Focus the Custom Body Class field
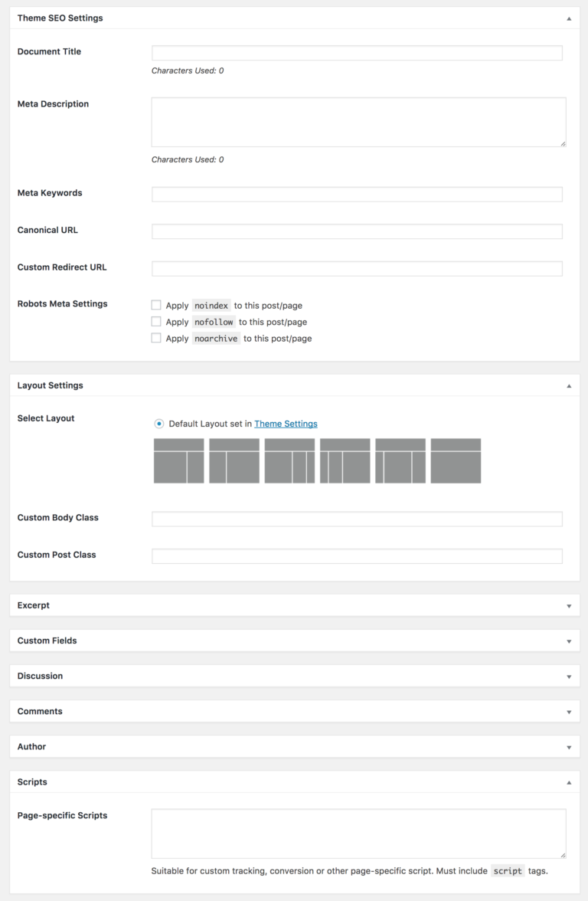The width and height of the screenshot is (588, 901). click(357, 519)
